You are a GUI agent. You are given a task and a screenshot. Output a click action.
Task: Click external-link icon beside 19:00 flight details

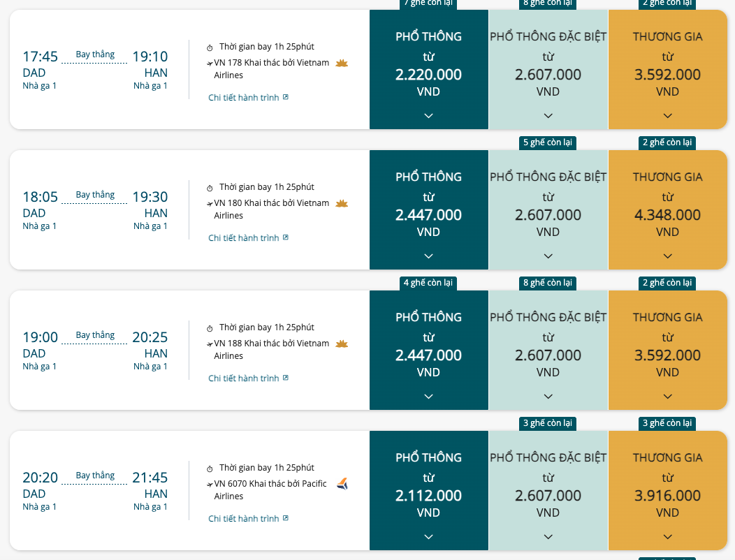pyautogui.click(x=286, y=378)
